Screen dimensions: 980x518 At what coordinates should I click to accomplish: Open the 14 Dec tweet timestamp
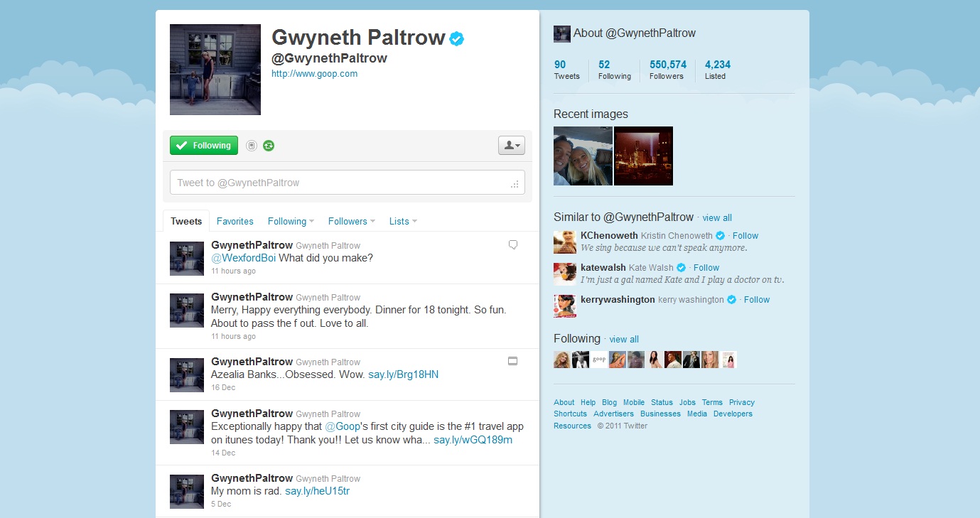pyautogui.click(x=223, y=453)
